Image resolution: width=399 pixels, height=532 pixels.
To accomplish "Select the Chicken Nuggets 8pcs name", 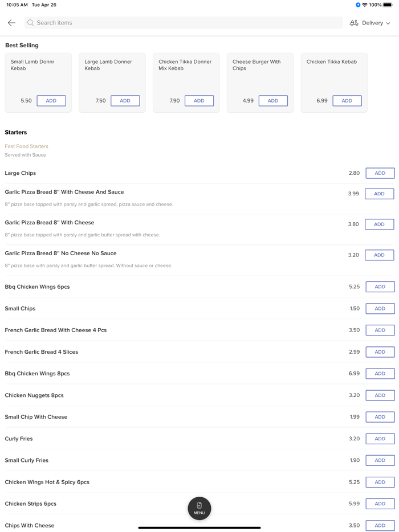I will click(x=34, y=395).
